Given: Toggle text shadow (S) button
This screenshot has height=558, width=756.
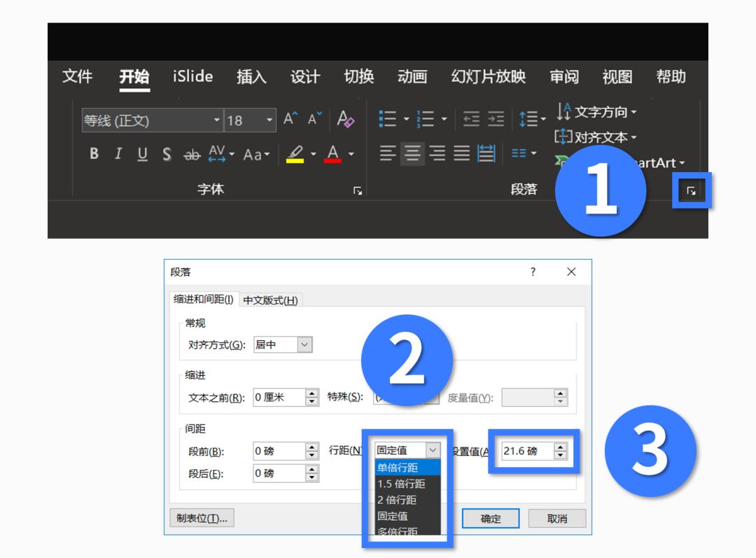Looking at the screenshot, I should 167,154.
